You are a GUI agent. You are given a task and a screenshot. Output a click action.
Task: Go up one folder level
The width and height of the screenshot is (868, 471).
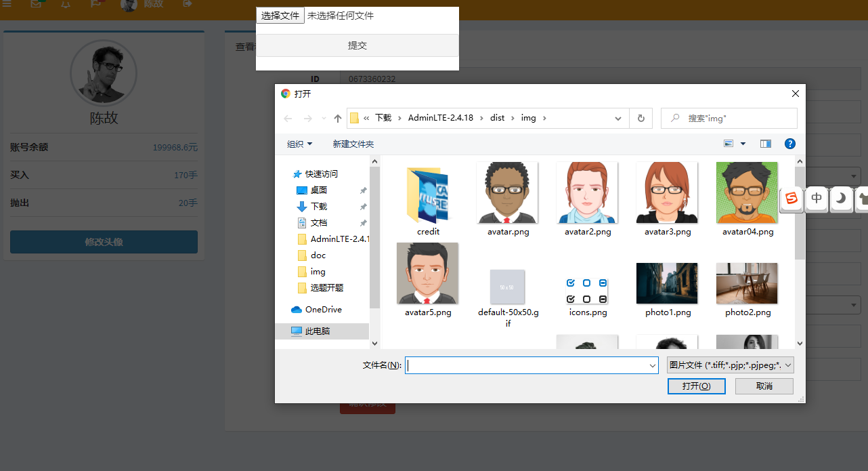338,119
